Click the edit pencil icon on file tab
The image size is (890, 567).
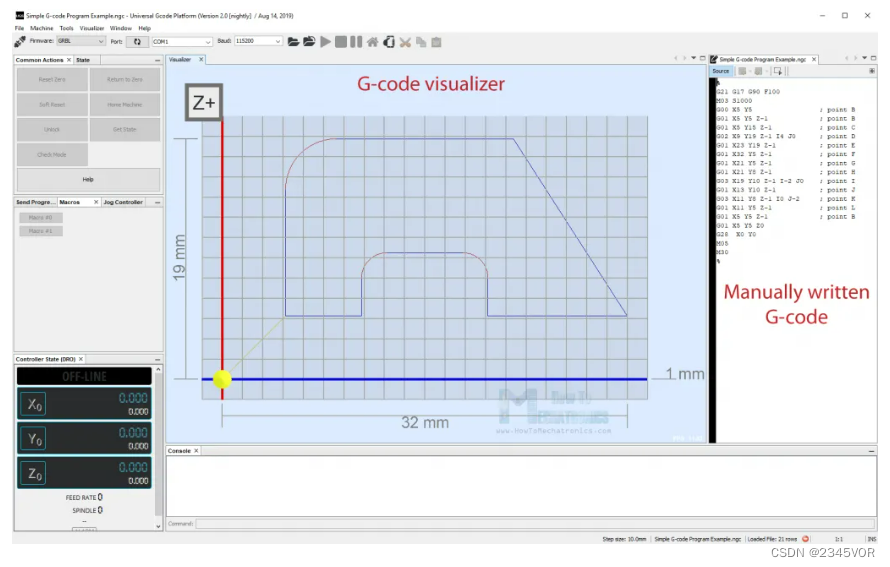tap(714, 59)
